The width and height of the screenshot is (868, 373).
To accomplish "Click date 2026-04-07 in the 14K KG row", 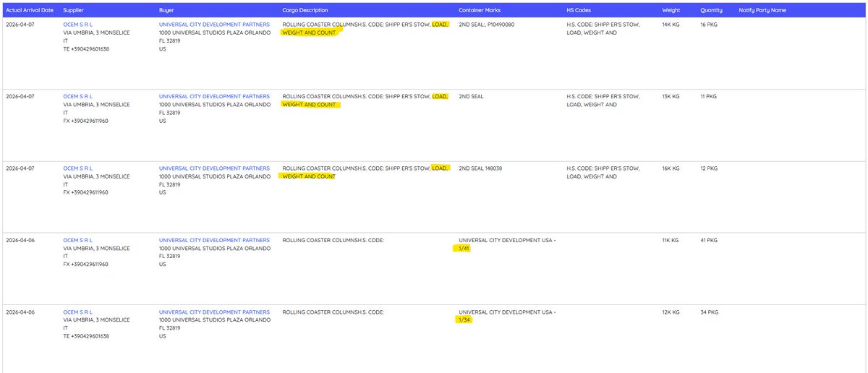I will pos(20,24).
